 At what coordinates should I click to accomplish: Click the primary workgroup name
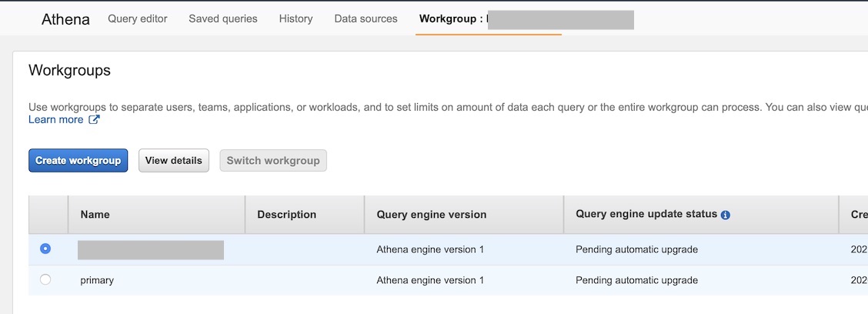(x=97, y=280)
